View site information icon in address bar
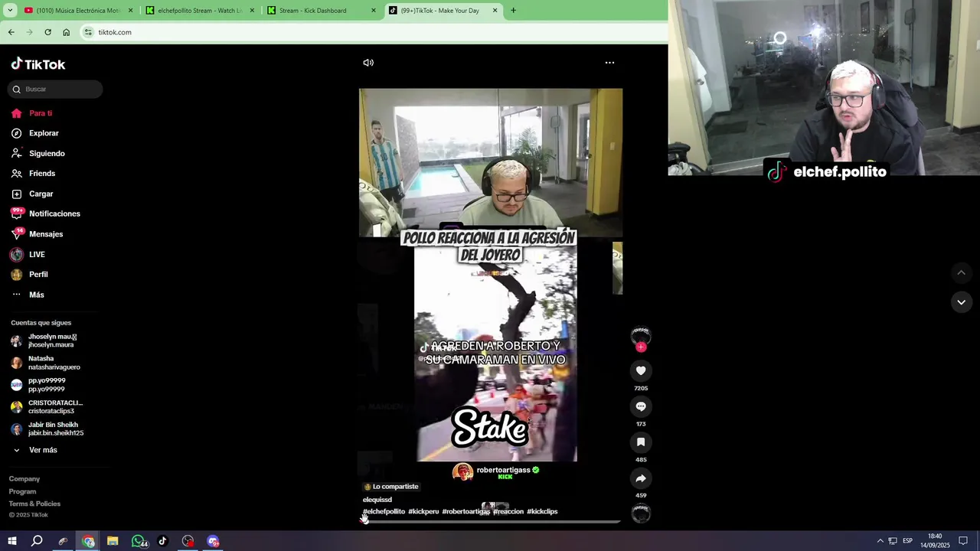 click(88, 32)
